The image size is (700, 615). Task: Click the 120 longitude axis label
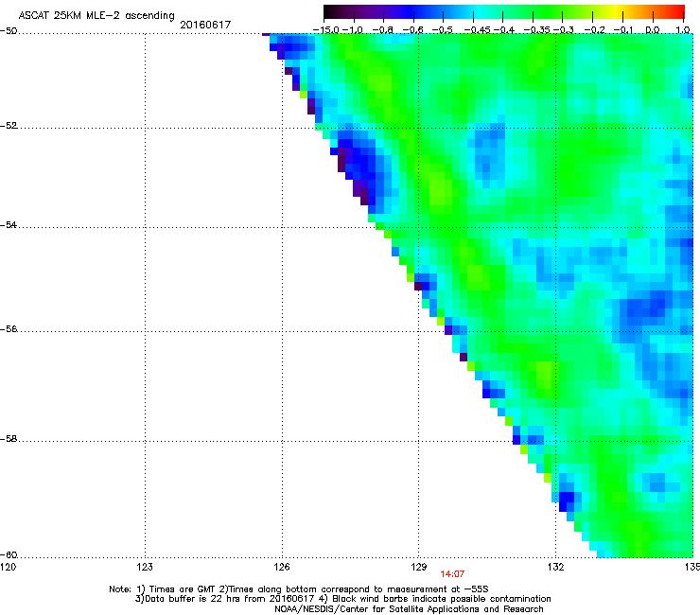point(8,567)
